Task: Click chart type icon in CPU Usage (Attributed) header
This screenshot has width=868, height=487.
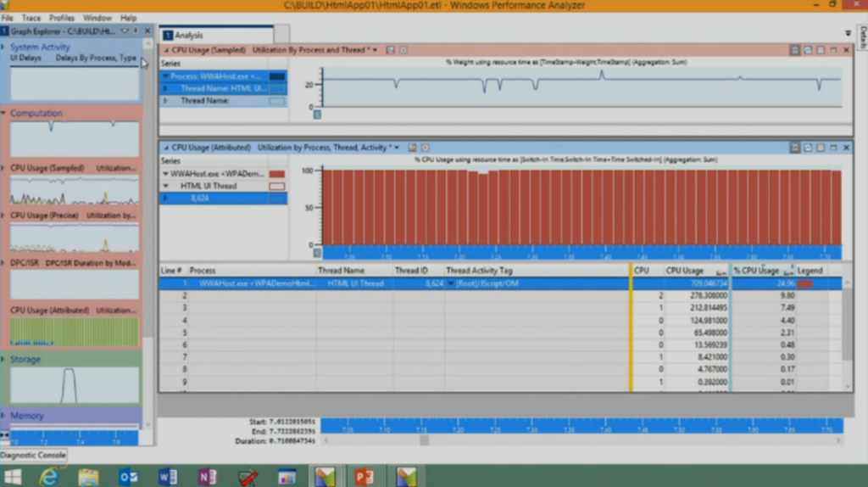Action: pos(413,148)
